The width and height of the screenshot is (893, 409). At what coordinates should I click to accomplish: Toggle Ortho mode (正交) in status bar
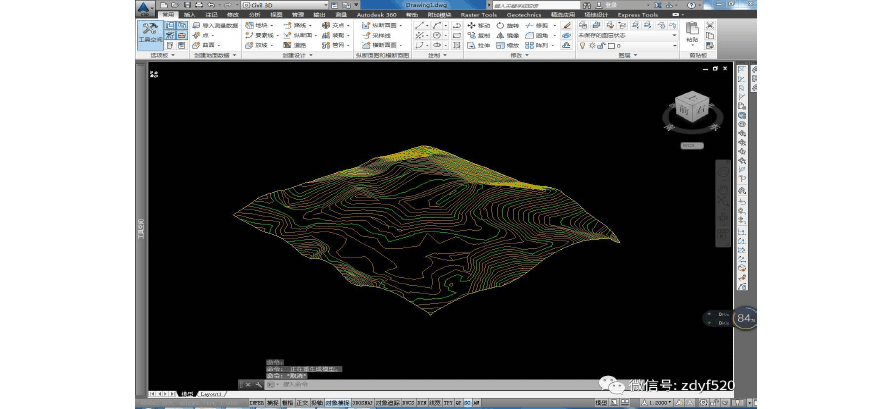pyautogui.click(x=302, y=402)
